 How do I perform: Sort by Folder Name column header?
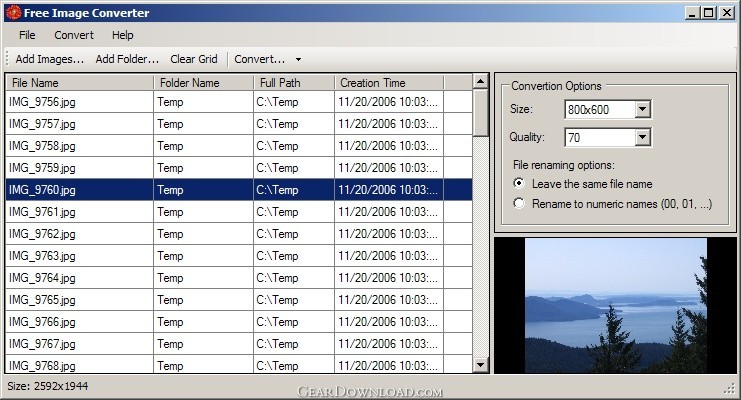204,83
